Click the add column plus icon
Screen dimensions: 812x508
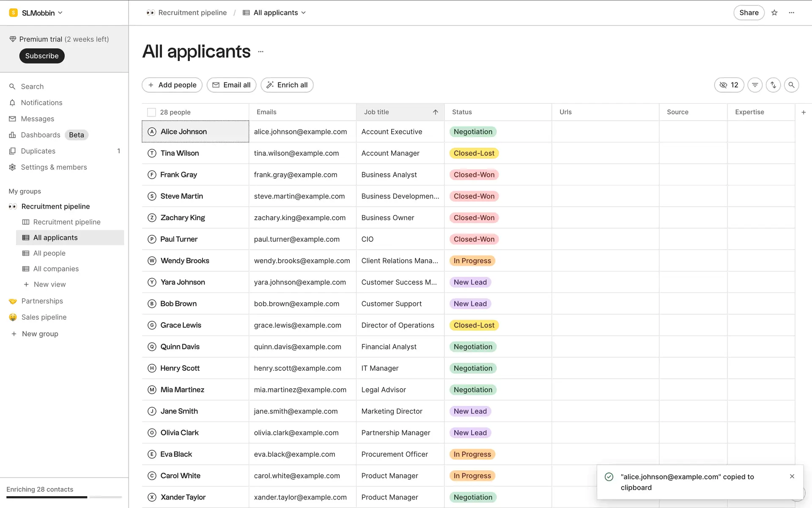point(804,112)
